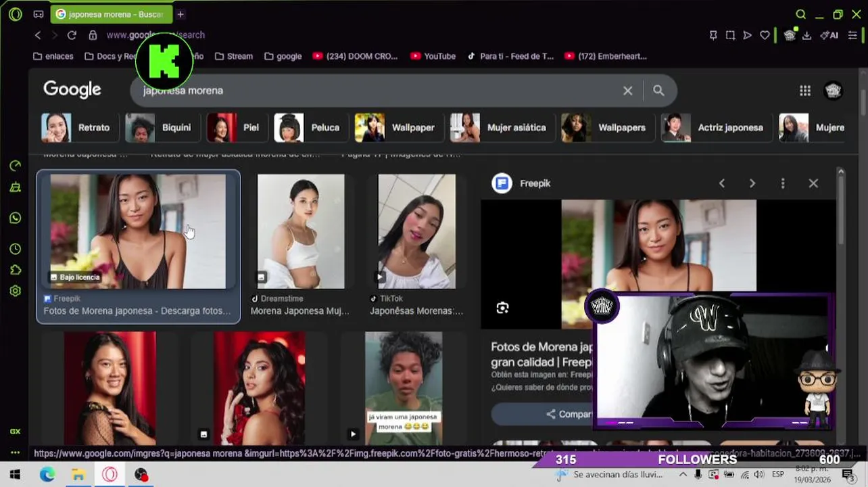Open the Stream bookmarks folder
The height and width of the screenshot is (487, 868).
(x=234, y=56)
